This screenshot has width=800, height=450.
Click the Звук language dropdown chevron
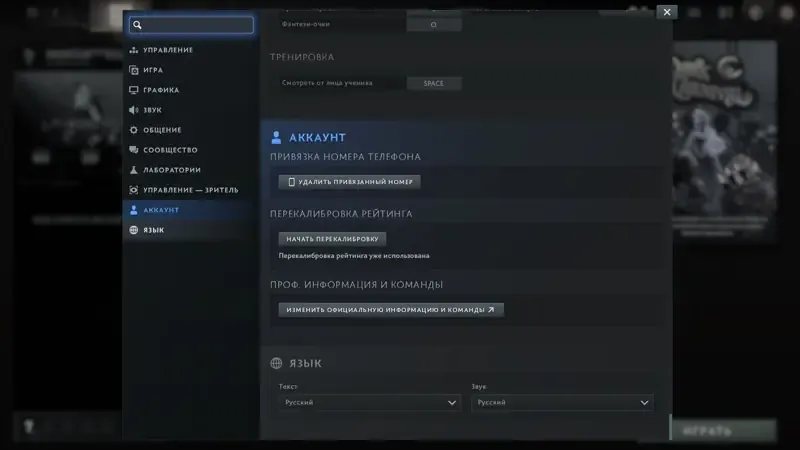(x=644, y=403)
